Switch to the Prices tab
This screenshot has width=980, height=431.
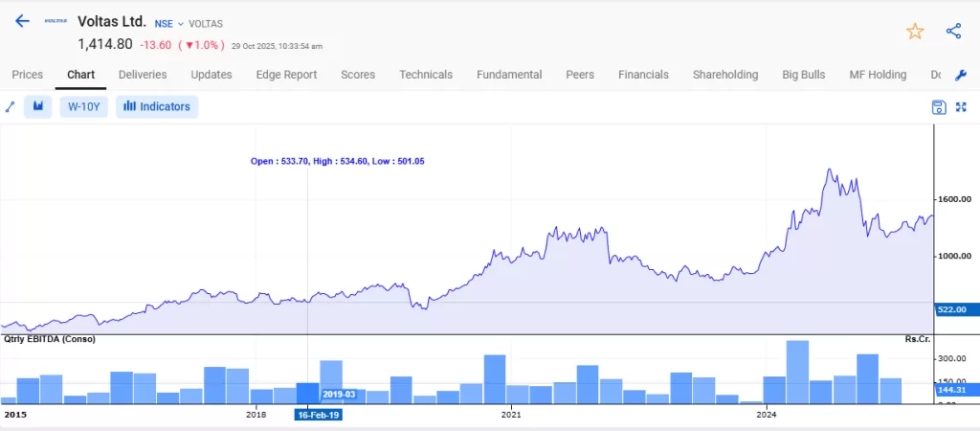pyautogui.click(x=28, y=75)
